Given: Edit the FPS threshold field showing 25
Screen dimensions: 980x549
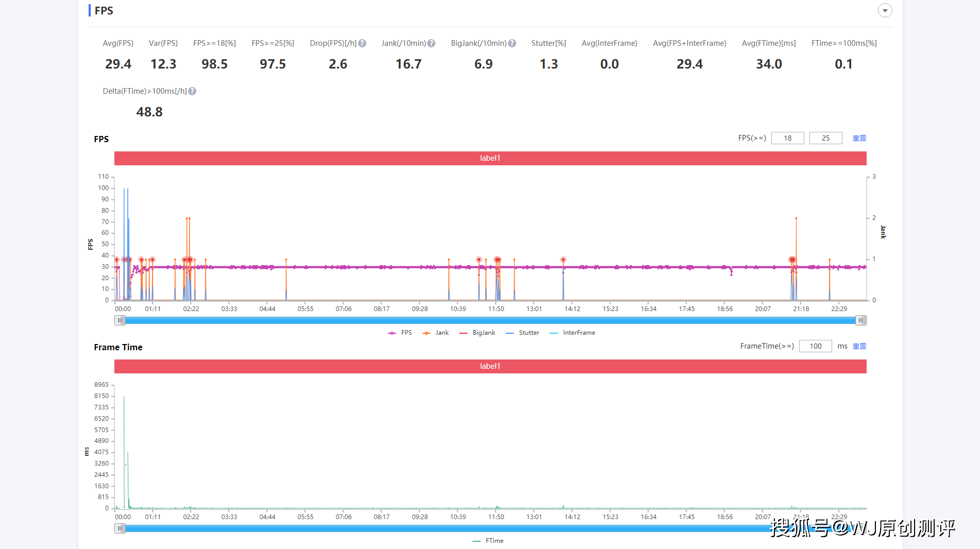Looking at the screenshot, I should (825, 138).
